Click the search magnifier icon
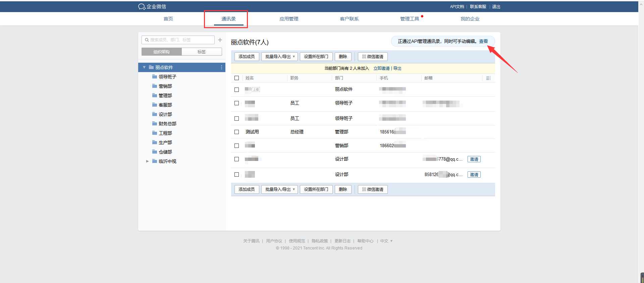The width and height of the screenshot is (644, 283). tap(147, 40)
